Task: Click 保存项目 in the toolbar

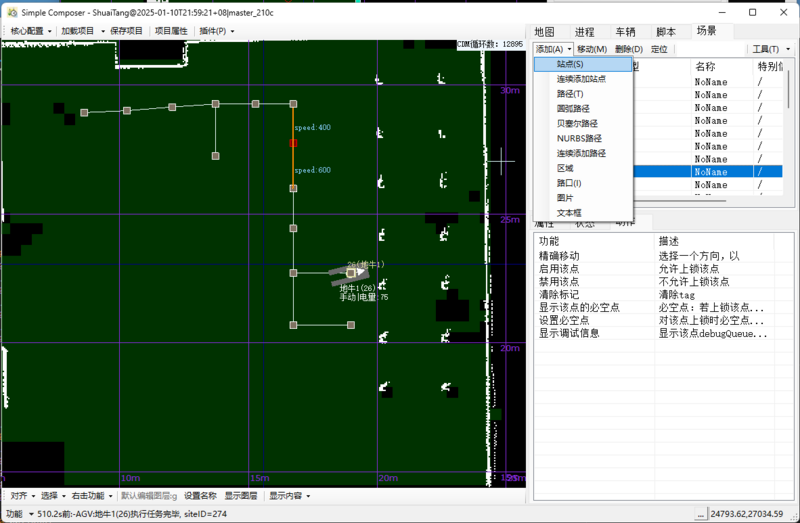Action: tap(127, 31)
